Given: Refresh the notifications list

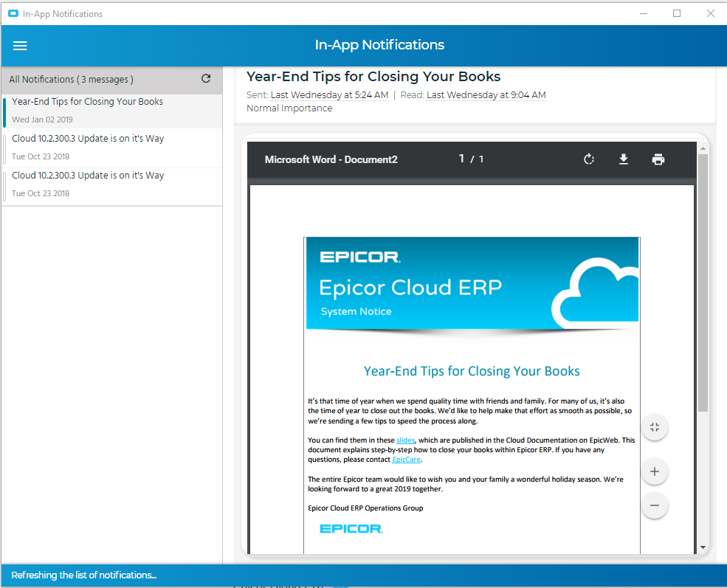Looking at the screenshot, I should 206,79.
